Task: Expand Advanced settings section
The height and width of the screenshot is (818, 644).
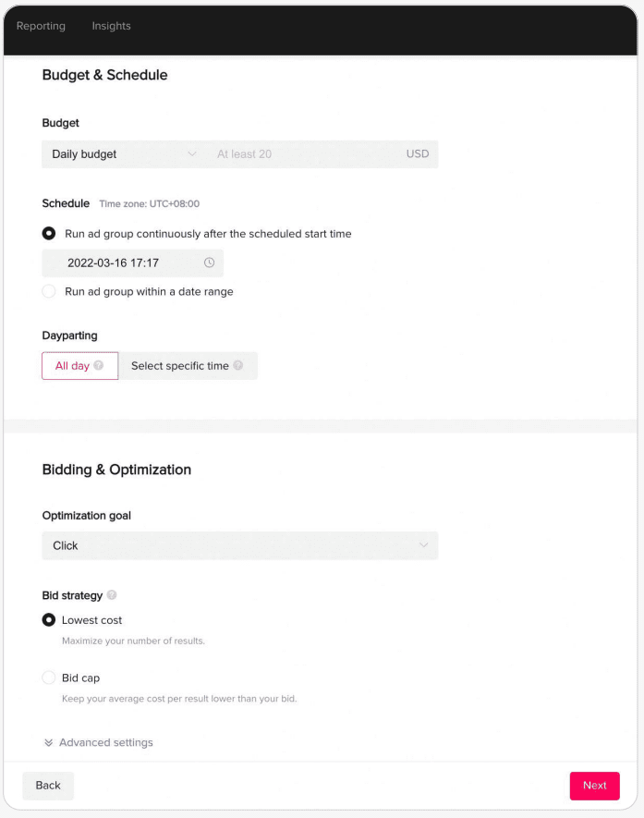Action: [105, 743]
